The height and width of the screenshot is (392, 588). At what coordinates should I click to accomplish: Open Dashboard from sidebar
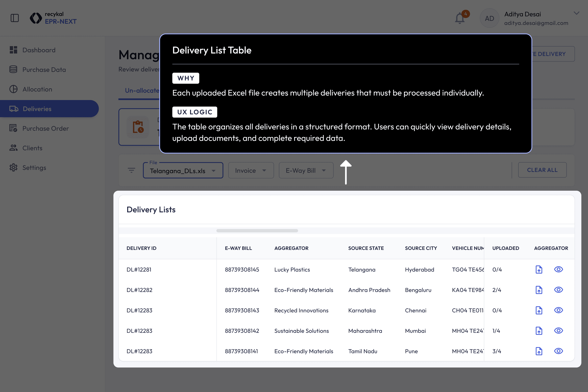click(39, 50)
